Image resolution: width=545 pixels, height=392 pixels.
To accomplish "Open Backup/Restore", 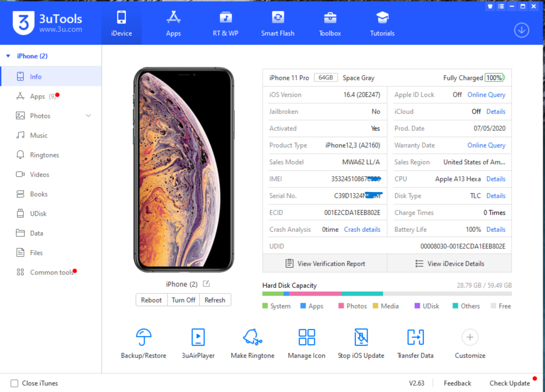I will click(143, 343).
